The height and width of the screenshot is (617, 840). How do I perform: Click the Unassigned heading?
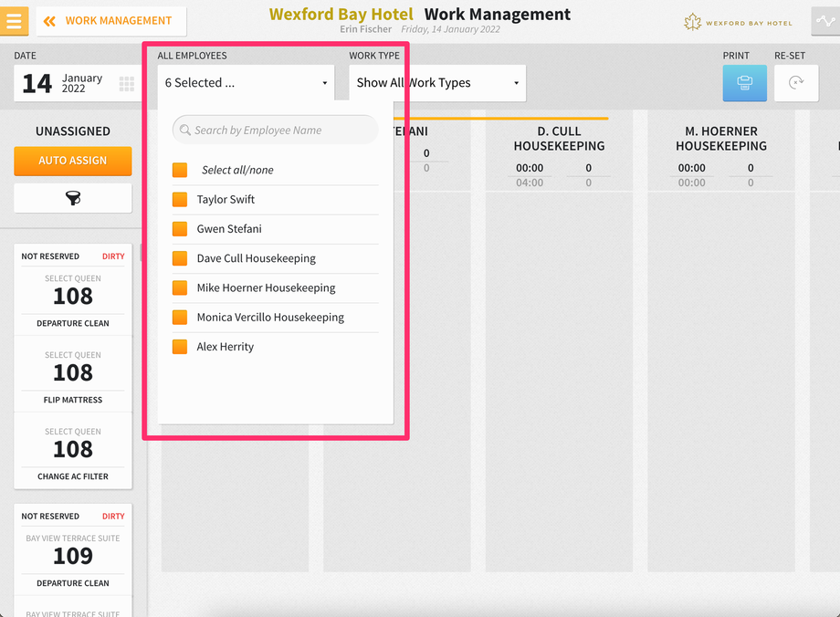pyautogui.click(x=73, y=131)
